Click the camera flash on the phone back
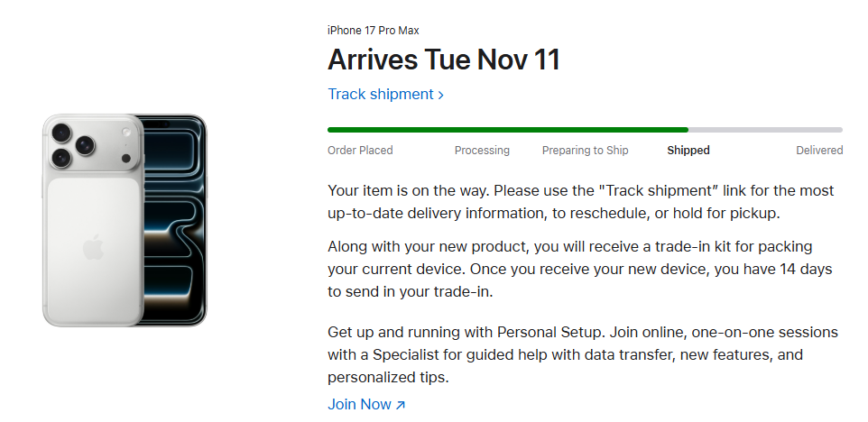 point(125,133)
